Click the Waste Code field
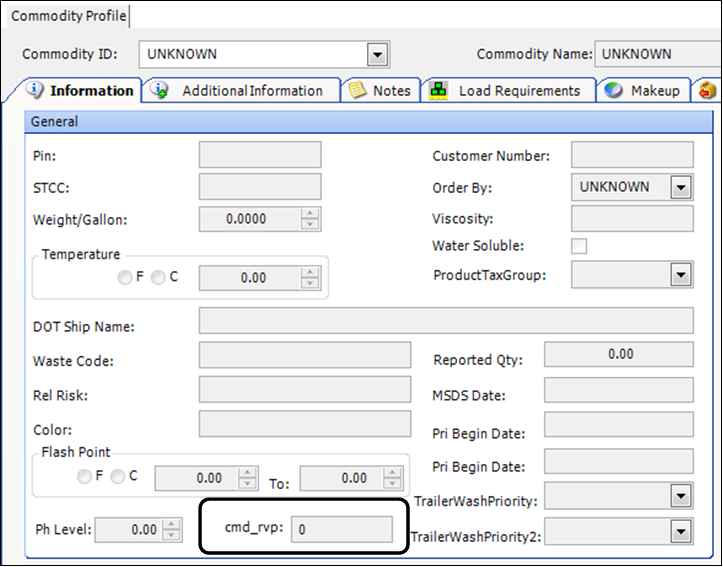Image resolution: width=723 pixels, height=567 pixels. (x=305, y=355)
